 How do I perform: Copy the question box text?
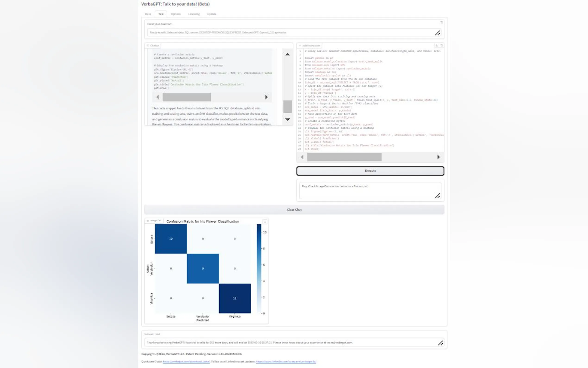pyautogui.click(x=441, y=22)
